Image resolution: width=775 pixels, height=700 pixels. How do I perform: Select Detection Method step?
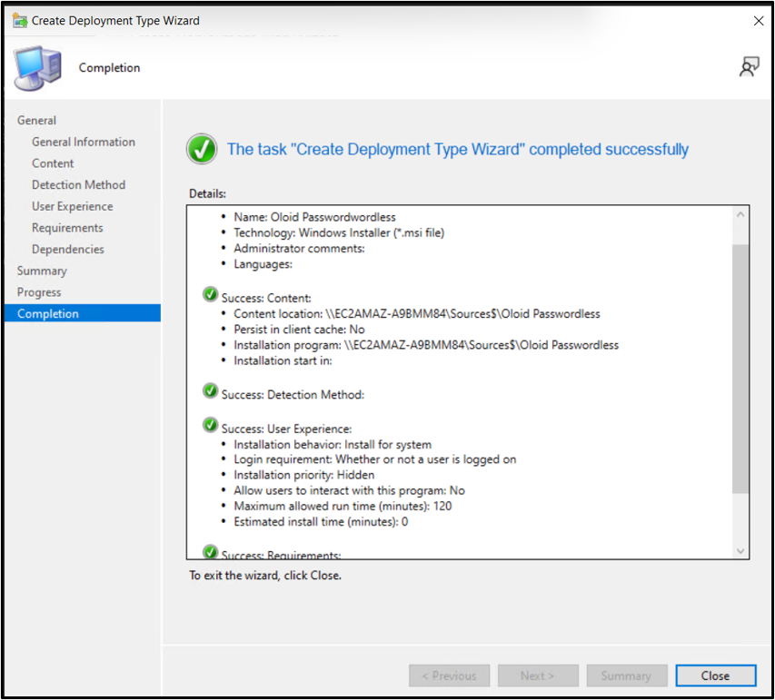78,184
